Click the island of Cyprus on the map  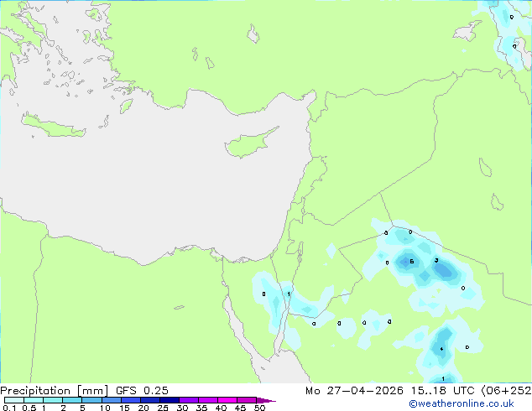click(249, 144)
